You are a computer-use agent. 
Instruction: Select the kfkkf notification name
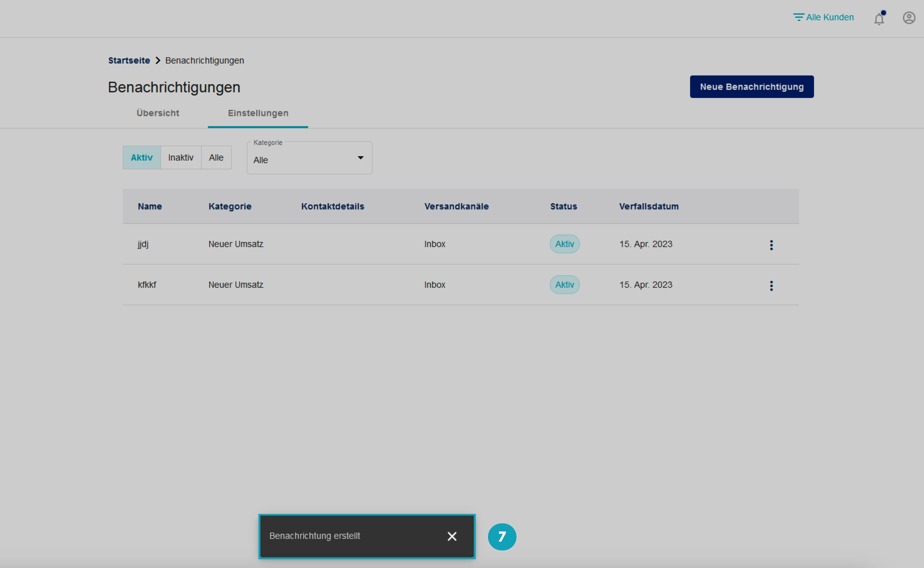147,285
